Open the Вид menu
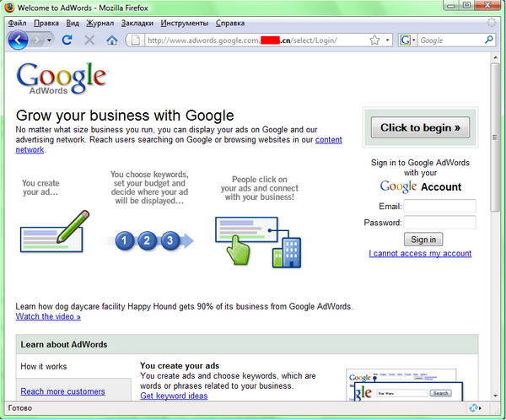Image resolution: width=506 pixels, height=420 pixels. click(x=73, y=24)
